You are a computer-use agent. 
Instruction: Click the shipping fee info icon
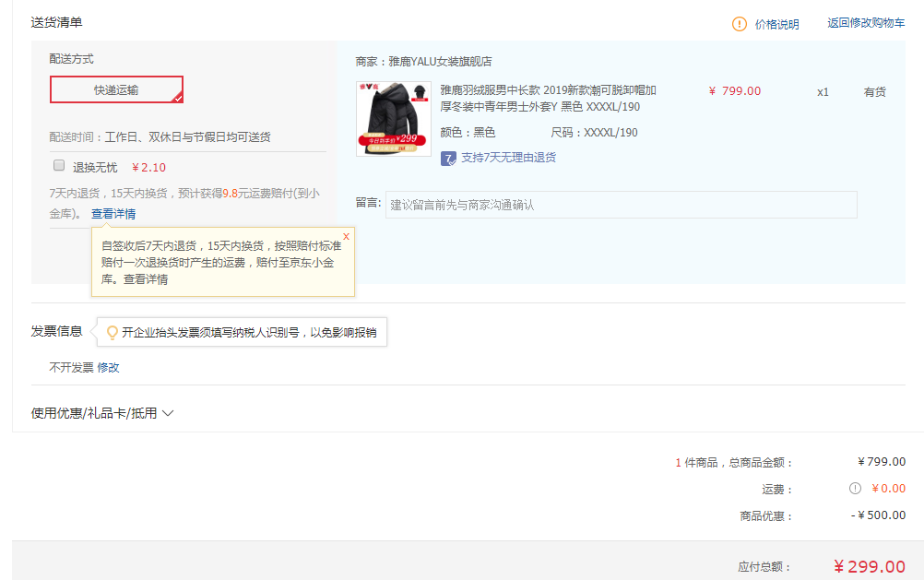click(855, 488)
